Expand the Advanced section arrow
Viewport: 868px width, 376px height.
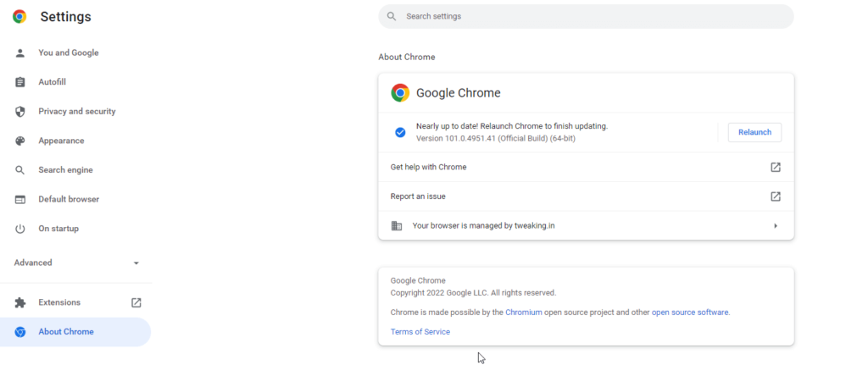click(136, 263)
